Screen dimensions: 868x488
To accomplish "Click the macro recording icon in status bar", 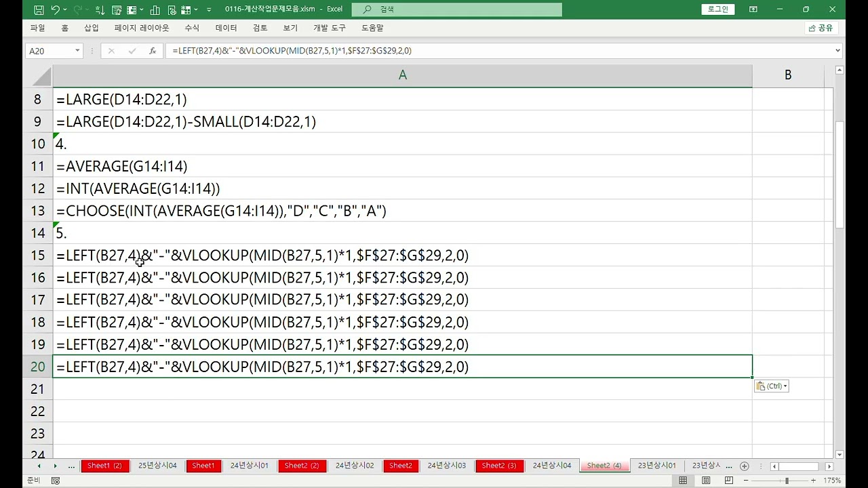I will point(56,481).
